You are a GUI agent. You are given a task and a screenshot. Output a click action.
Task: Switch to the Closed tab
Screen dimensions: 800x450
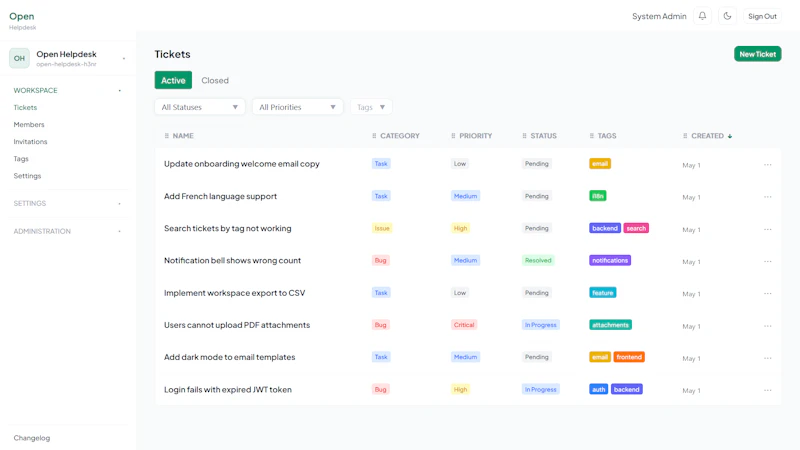(x=215, y=80)
